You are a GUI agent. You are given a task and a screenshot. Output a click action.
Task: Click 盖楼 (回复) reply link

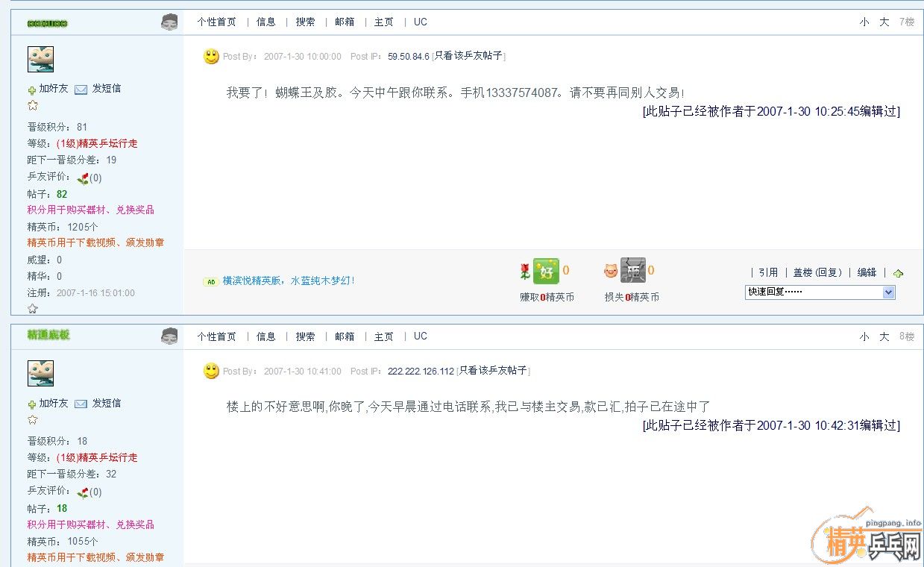pos(817,273)
